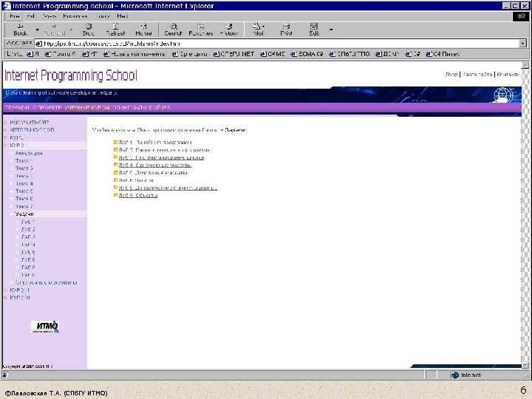This screenshot has width=532, height=399.
Task: Expand the КУРС IV tree node
Action: [x=5, y=298]
